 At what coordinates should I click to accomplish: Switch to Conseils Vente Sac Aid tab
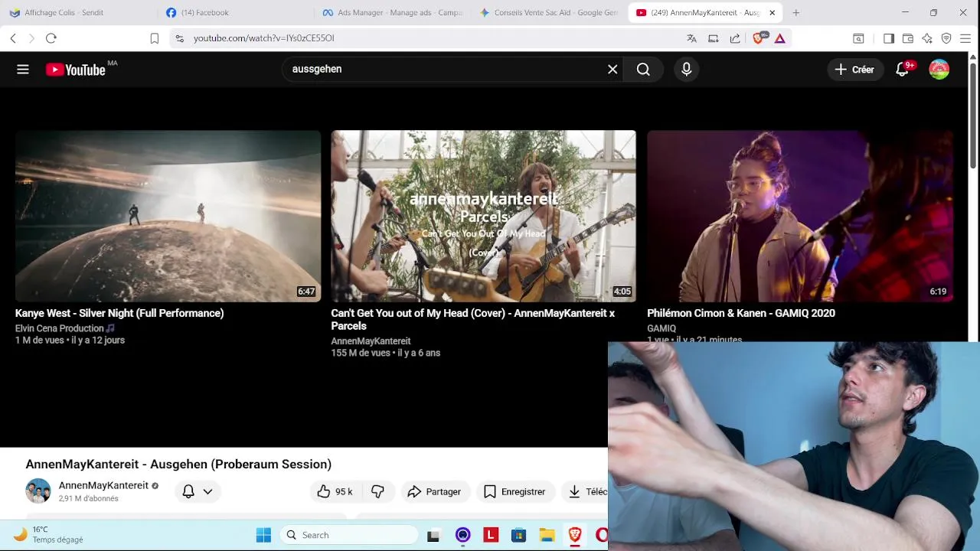[x=548, y=13]
